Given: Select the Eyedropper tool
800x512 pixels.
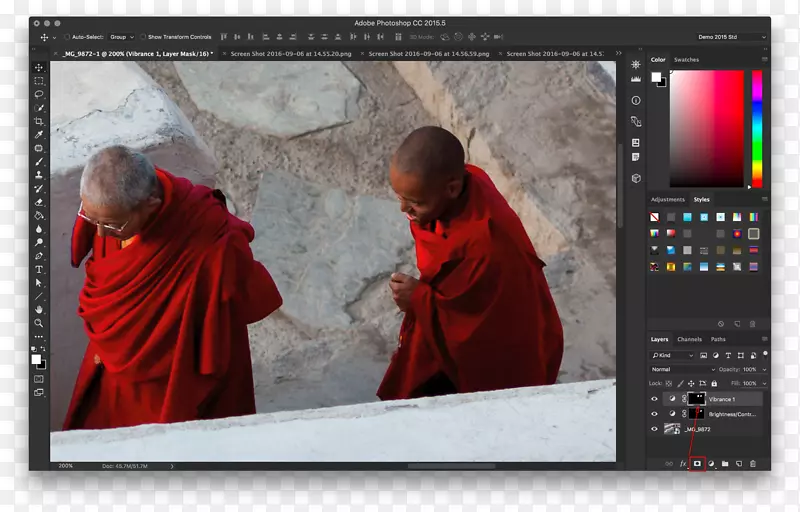Looking at the screenshot, I should [x=39, y=134].
